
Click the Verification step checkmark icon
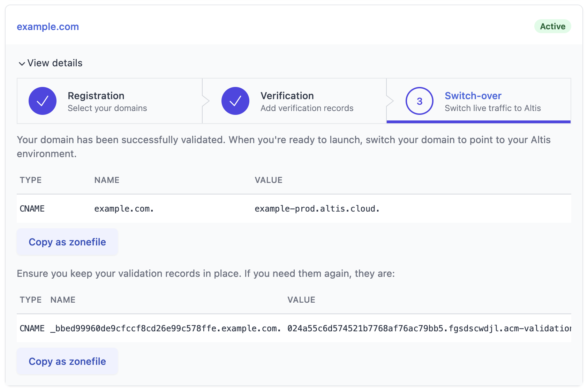[235, 101]
